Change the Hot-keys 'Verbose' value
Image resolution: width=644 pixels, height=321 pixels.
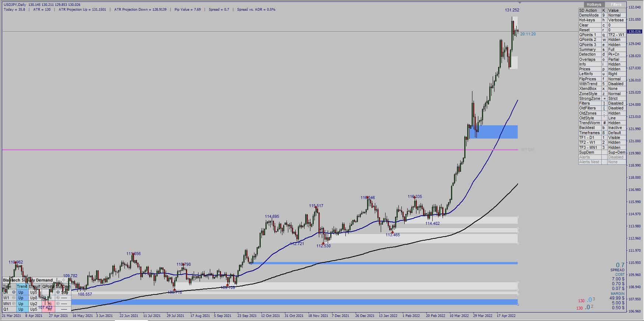coord(616,20)
